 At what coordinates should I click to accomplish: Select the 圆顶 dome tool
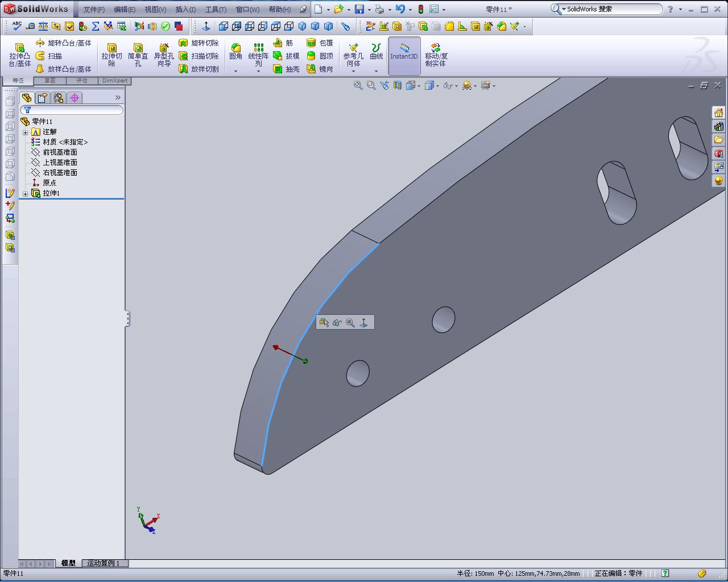click(320, 56)
